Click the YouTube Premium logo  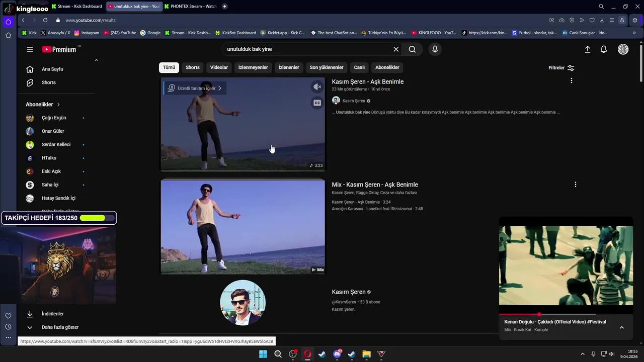[x=59, y=49]
